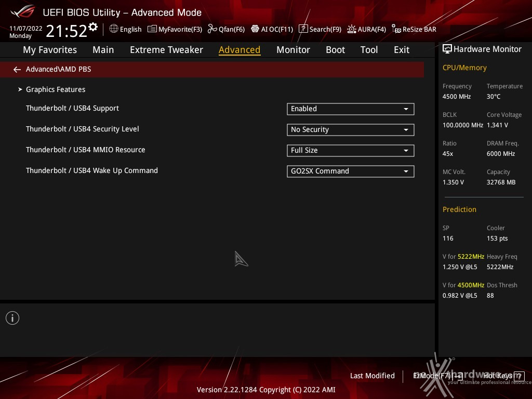Click the Hardware Monitor display icon
Viewport: 532px width, 399px height.
tap(447, 49)
